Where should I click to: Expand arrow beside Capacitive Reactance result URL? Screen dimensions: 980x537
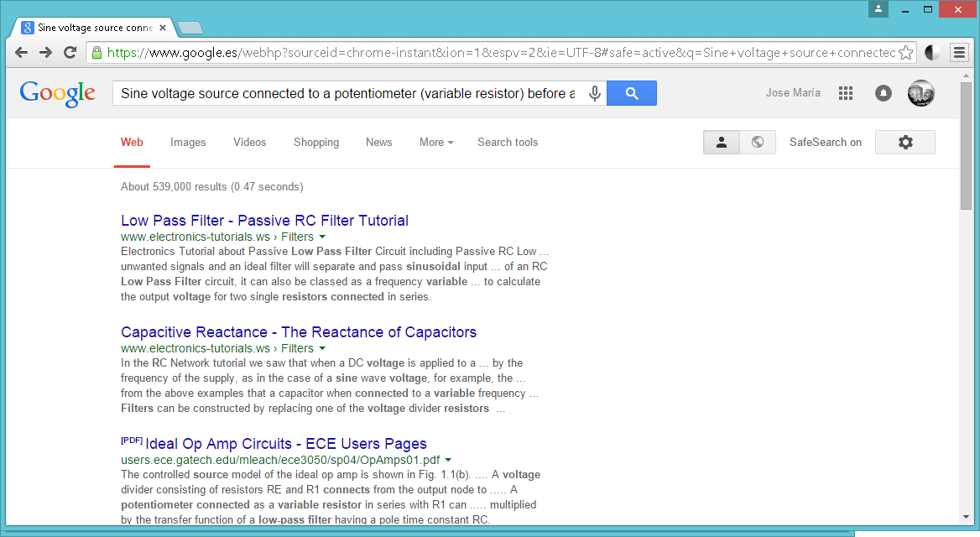(322, 348)
